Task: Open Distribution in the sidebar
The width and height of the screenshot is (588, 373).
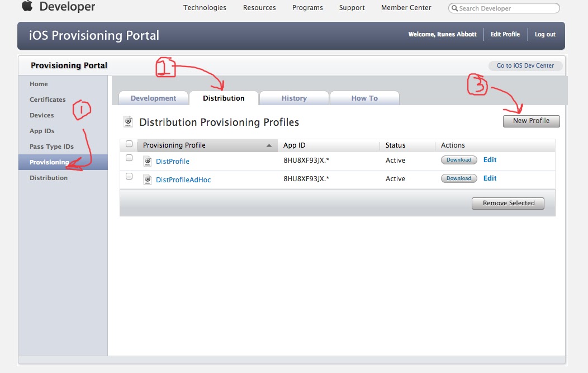Action: coord(49,178)
